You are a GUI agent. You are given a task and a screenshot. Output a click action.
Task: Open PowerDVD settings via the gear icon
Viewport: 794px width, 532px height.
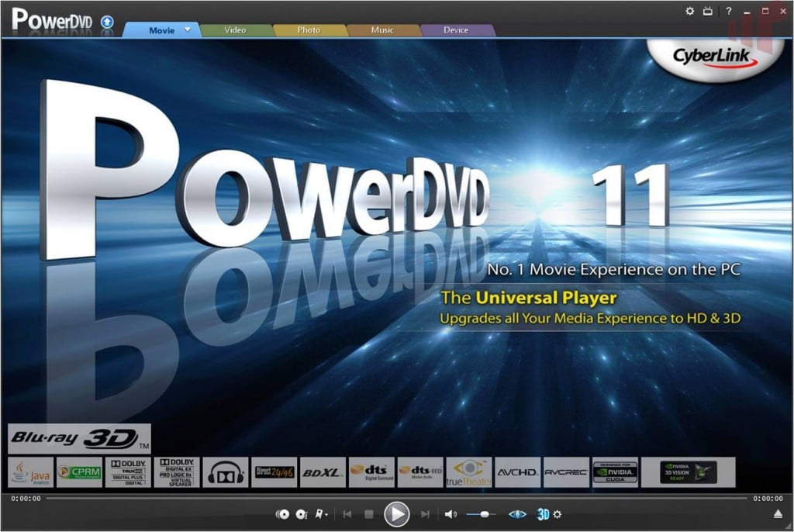(689, 11)
